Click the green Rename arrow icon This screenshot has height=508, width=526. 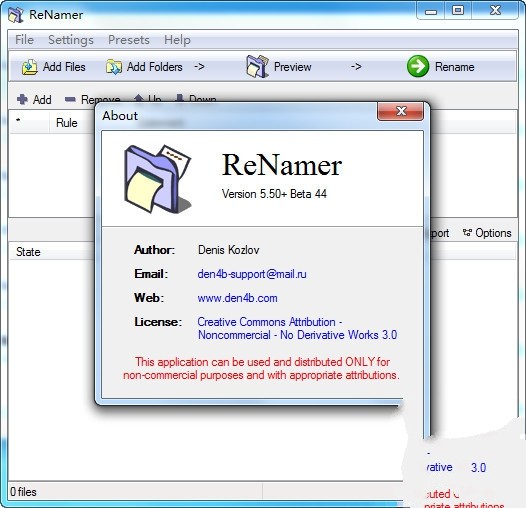click(x=418, y=66)
